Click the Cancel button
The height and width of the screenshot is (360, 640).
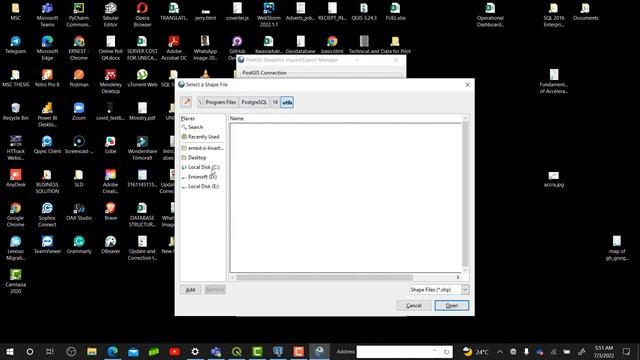coord(413,305)
